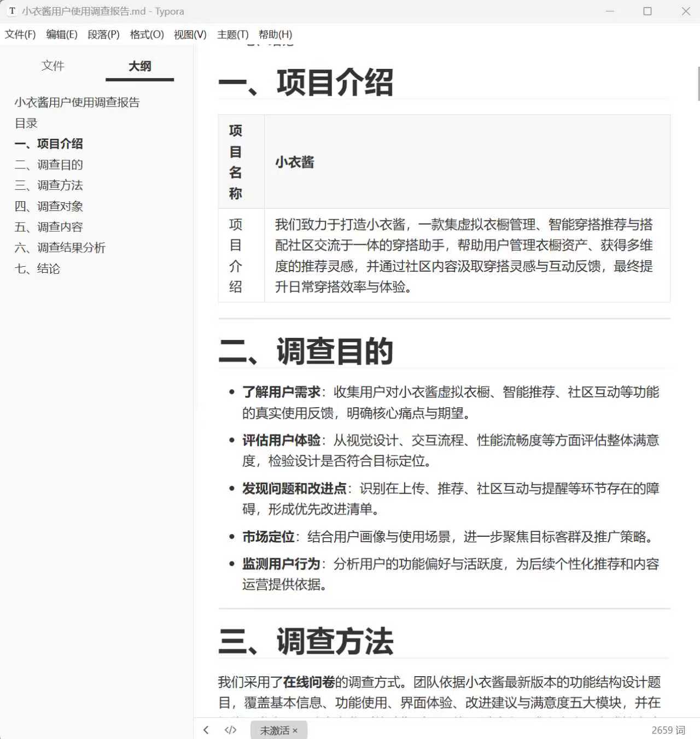Click table cell 项目介绍 in first column
The height and width of the screenshot is (739, 700).
[x=241, y=255]
